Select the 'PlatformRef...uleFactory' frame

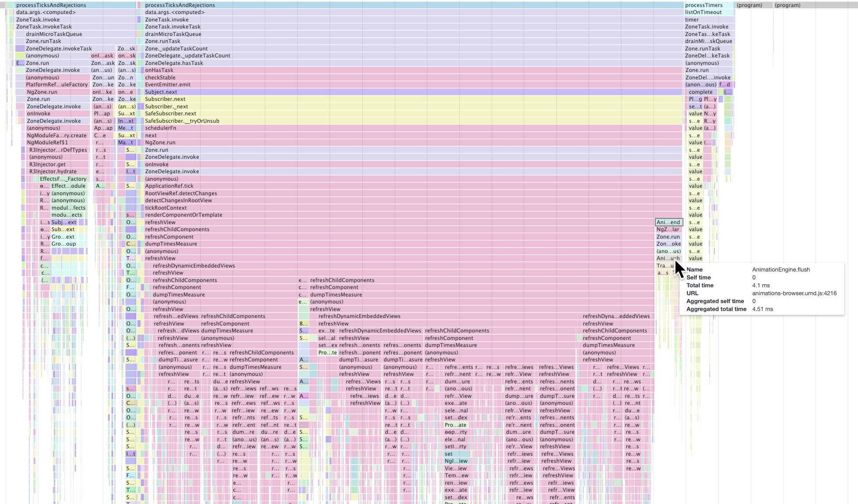point(57,85)
